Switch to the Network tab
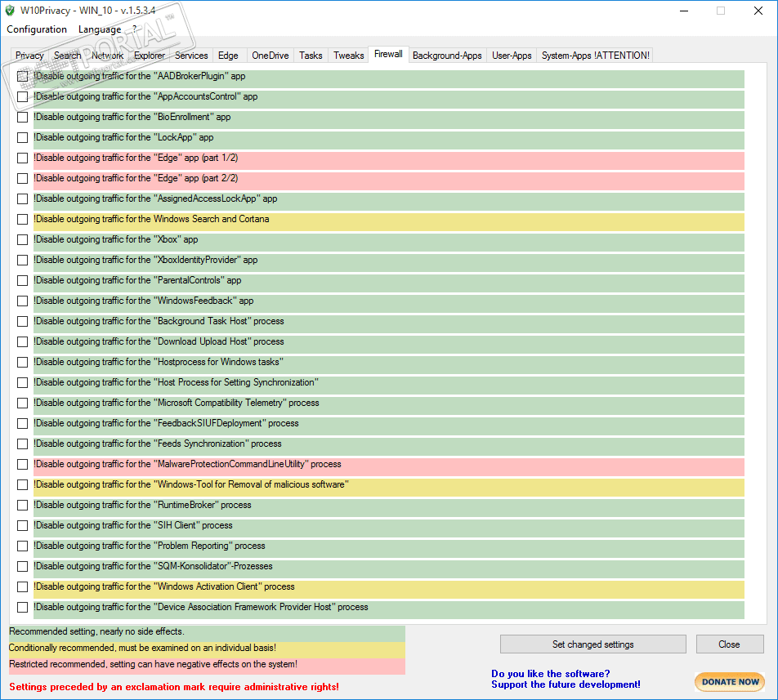 (107, 56)
